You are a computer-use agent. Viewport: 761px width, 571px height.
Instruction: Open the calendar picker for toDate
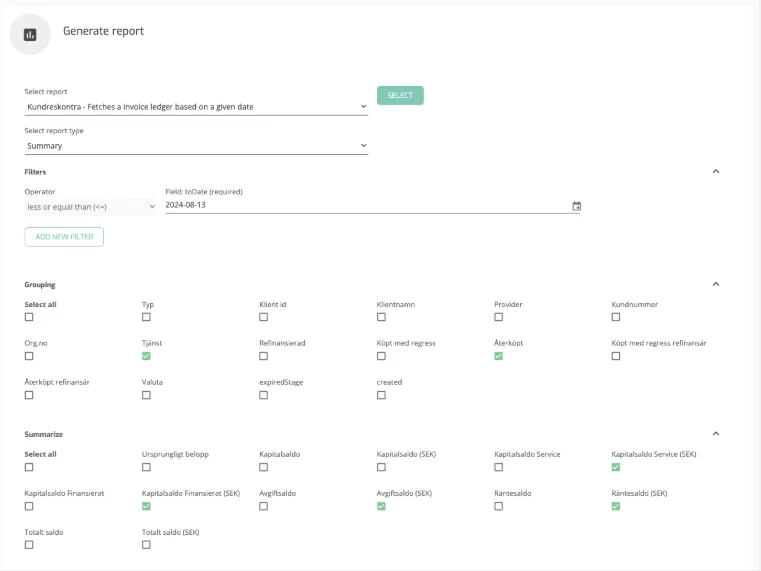coord(576,206)
